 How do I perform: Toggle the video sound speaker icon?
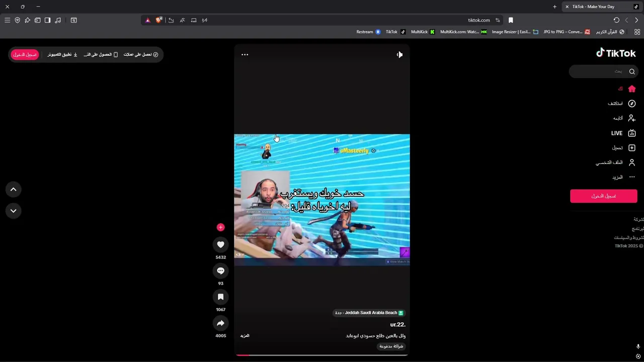(399, 54)
